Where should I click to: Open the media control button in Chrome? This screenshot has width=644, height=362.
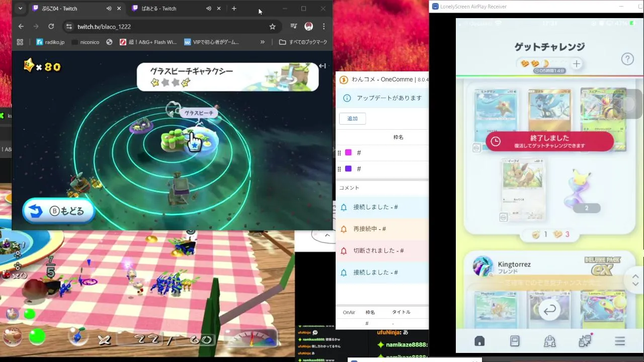pyautogui.click(x=294, y=27)
